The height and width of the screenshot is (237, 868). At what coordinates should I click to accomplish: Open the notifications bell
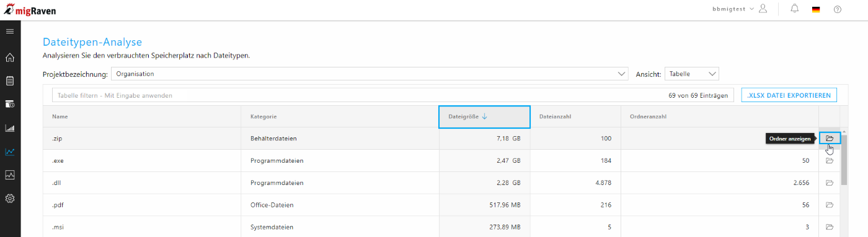click(795, 9)
